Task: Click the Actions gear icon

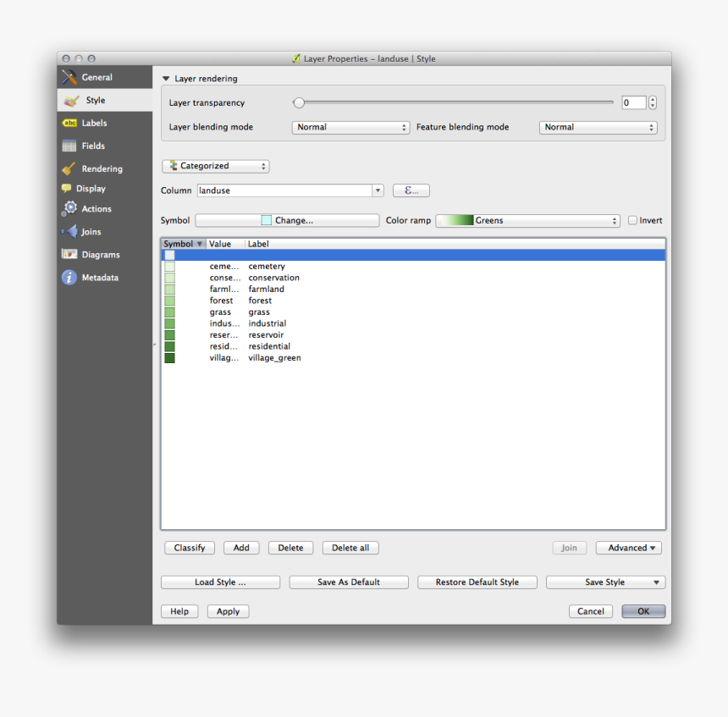Action: pos(69,208)
